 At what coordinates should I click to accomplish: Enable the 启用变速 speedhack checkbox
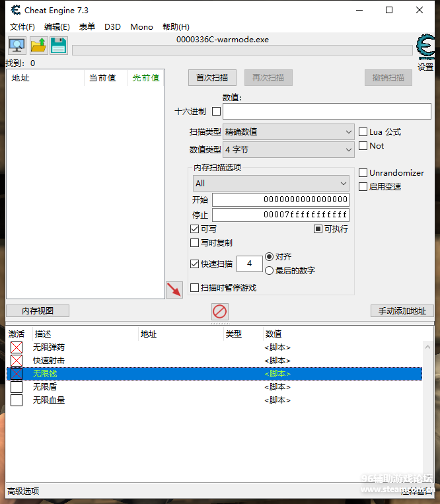(363, 187)
